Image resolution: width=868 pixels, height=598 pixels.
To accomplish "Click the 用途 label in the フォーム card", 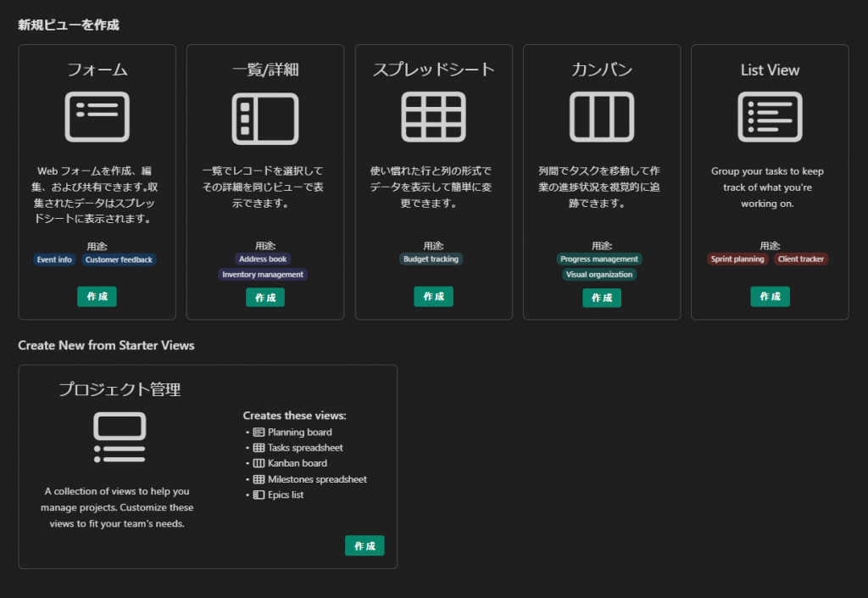I will (97, 246).
